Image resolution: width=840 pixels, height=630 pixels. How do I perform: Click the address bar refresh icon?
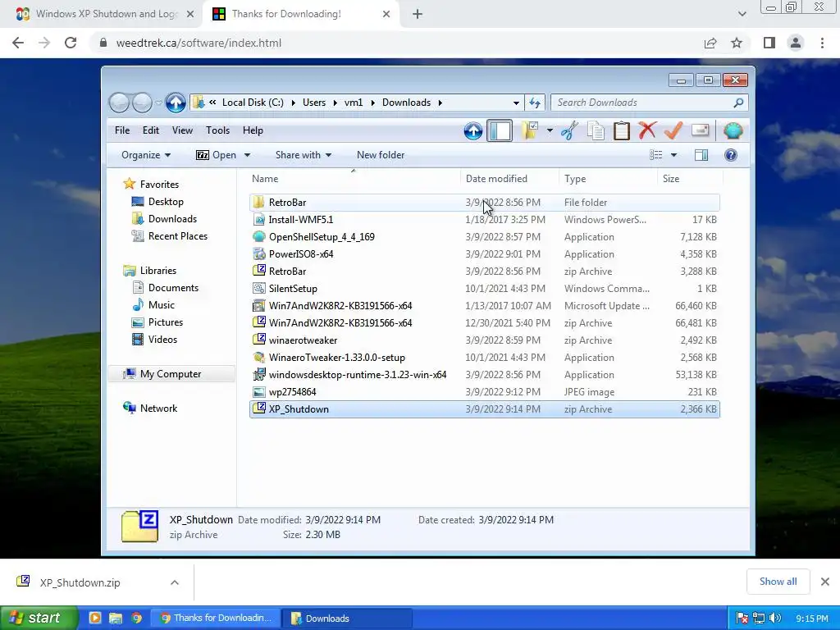click(535, 103)
